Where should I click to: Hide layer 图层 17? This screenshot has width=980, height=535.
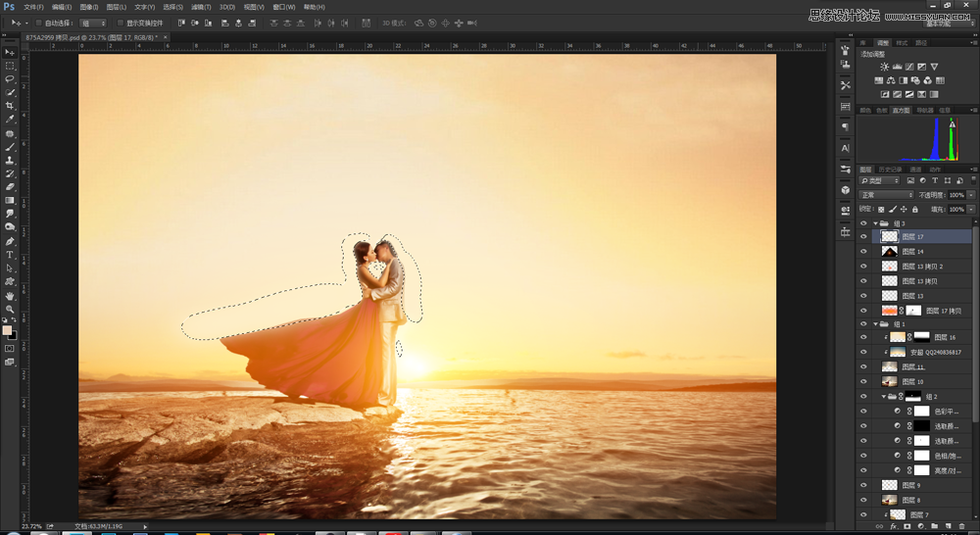[x=863, y=237]
